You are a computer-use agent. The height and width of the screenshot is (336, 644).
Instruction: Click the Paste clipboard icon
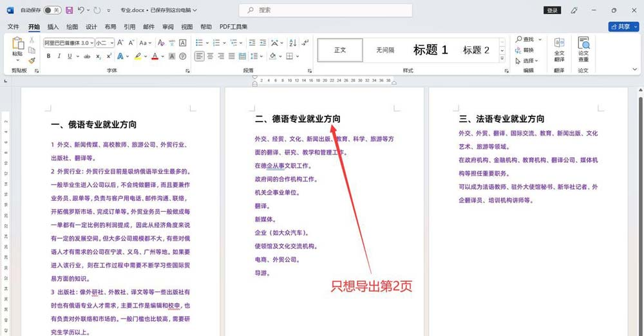pos(17,44)
